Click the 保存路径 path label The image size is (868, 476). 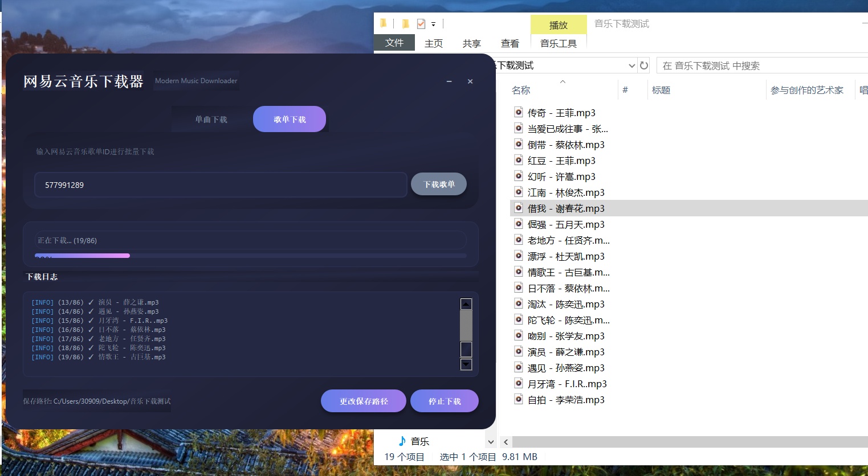97,401
